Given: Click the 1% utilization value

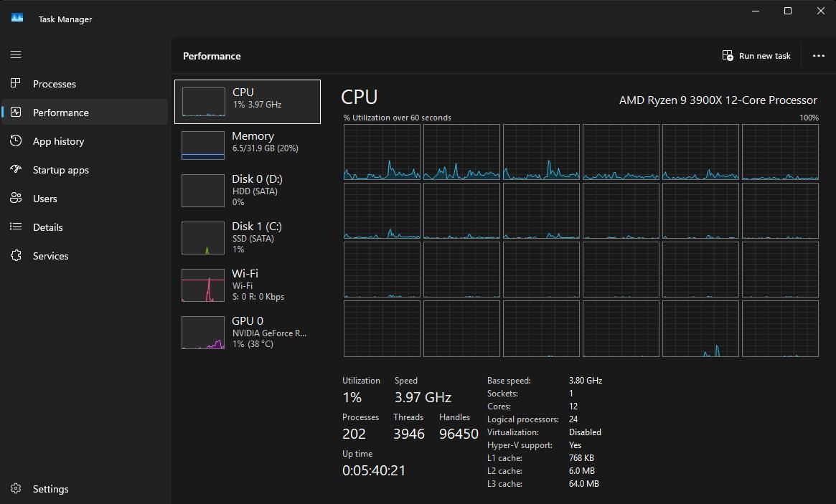Looking at the screenshot, I should [x=352, y=397].
